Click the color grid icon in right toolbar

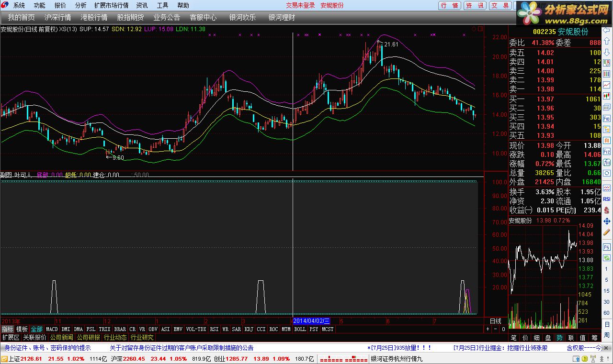[606, 74]
